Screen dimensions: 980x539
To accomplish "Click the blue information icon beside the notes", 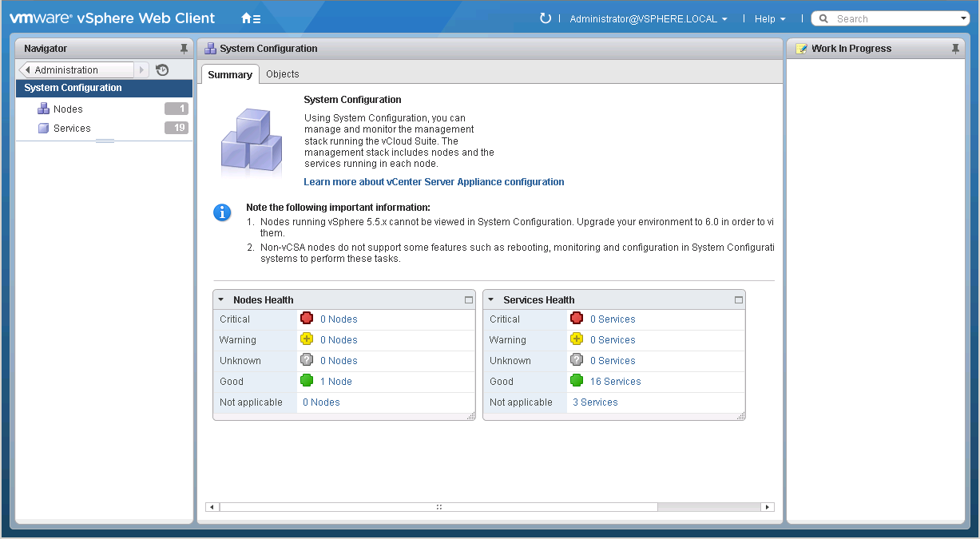I will (221, 212).
